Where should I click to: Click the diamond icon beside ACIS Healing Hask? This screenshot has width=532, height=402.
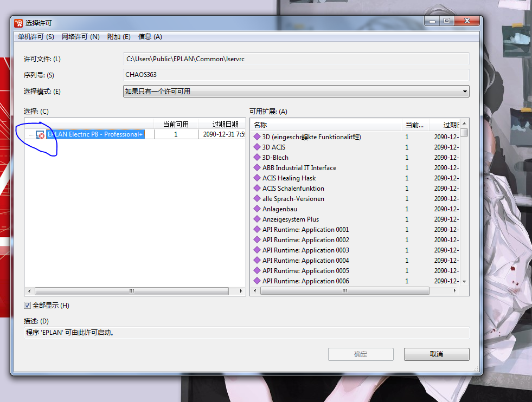[x=257, y=178]
